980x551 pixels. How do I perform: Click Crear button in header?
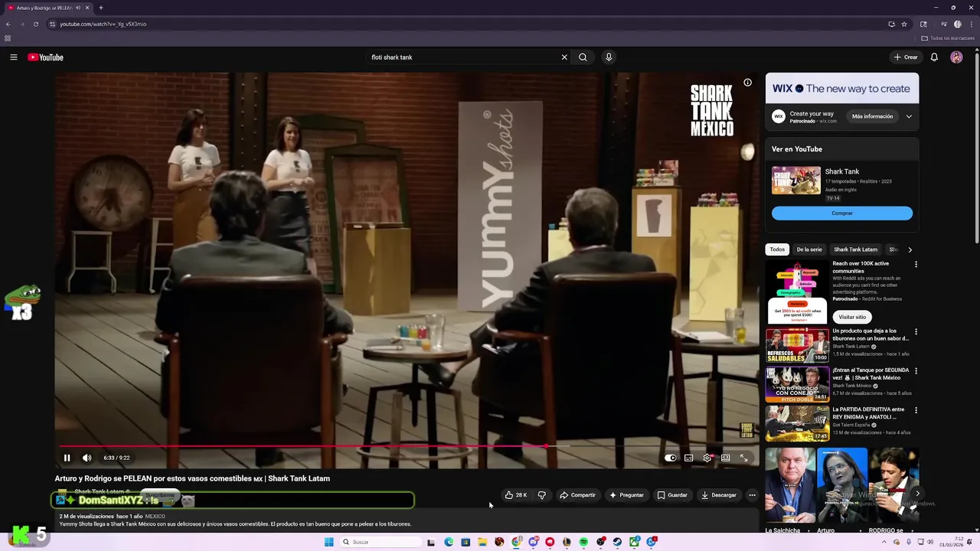pos(905,57)
